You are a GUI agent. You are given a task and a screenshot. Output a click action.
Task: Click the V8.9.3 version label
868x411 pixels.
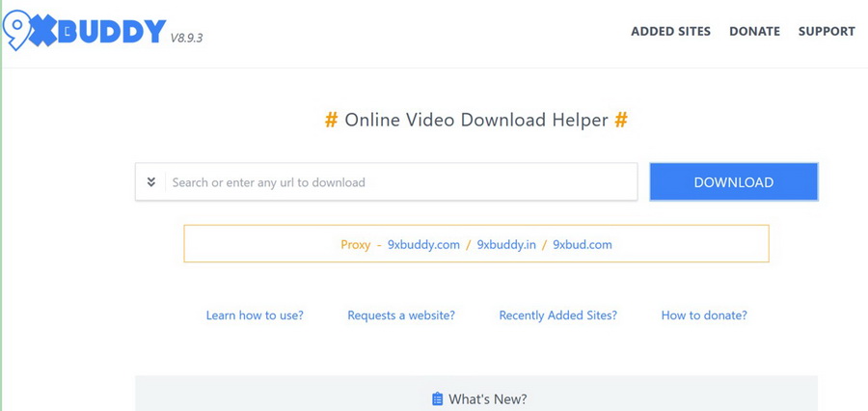(x=186, y=38)
